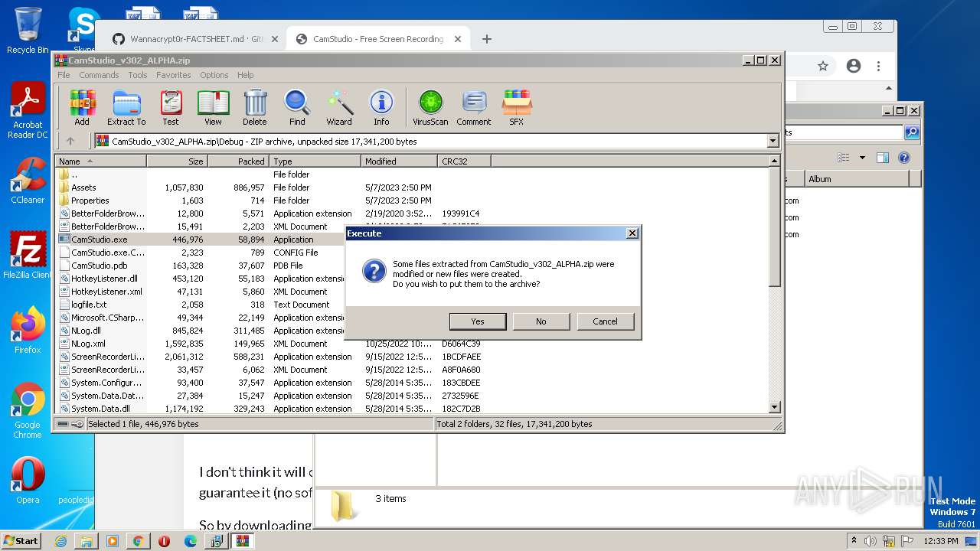This screenshot has width=980, height=551.
Task: Open a new Chrome tab with plus
Action: (x=487, y=39)
